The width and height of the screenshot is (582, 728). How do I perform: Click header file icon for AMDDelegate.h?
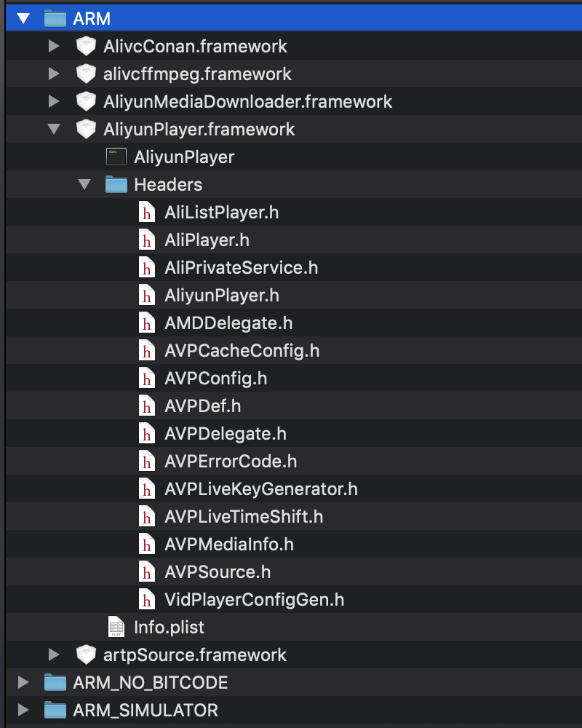tap(147, 323)
